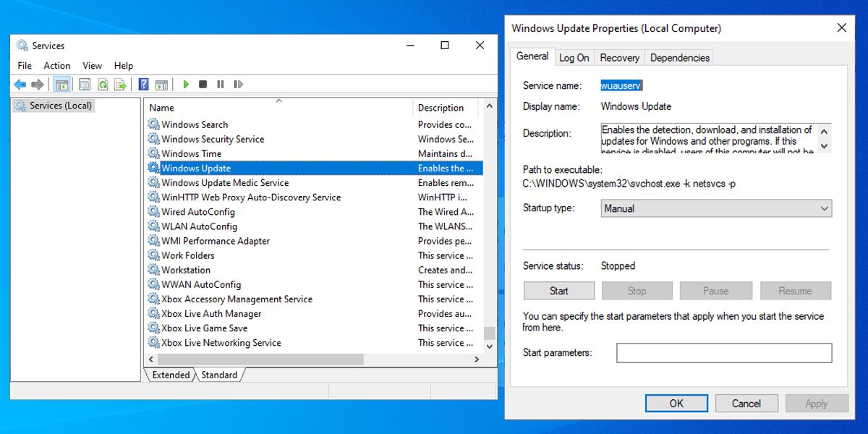868x434 pixels.
Task: Click inside the Start parameters field
Action: tap(723, 352)
